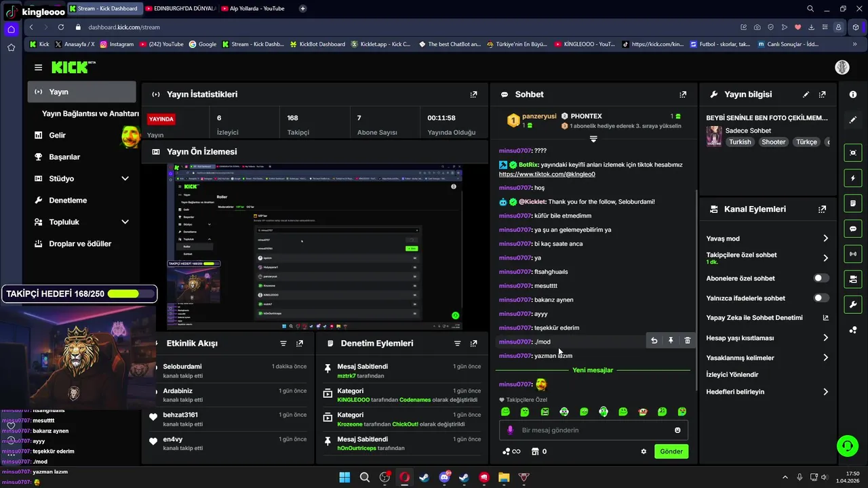
Task: Open the emoji picker in message box
Action: click(677, 430)
